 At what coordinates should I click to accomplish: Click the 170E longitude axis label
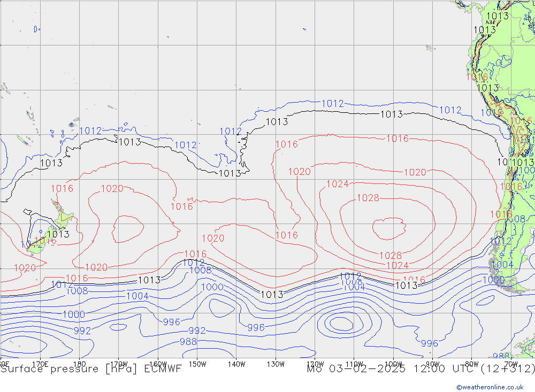[41, 364]
